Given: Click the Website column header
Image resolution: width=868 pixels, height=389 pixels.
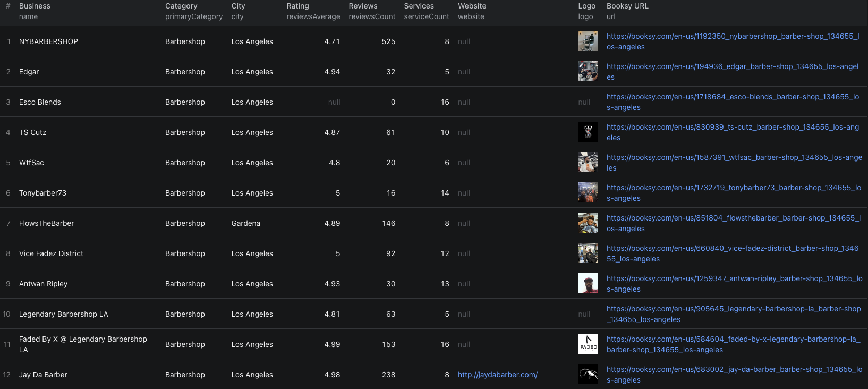Looking at the screenshot, I should [472, 11].
